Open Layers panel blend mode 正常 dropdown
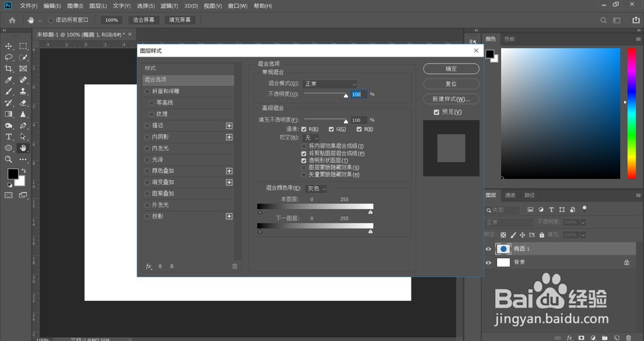The width and height of the screenshot is (644, 341). (x=509, y=222)
